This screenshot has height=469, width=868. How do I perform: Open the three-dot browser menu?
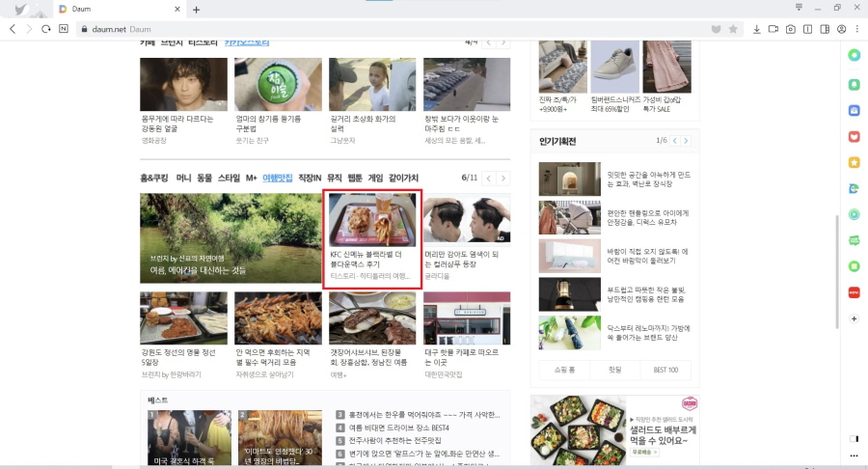click(857, 29)
